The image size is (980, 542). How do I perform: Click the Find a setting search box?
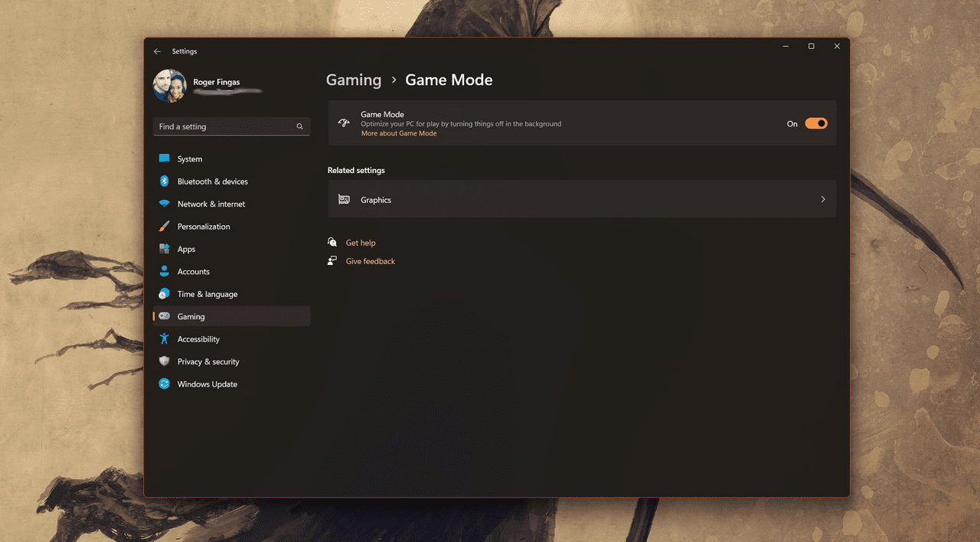226,126
